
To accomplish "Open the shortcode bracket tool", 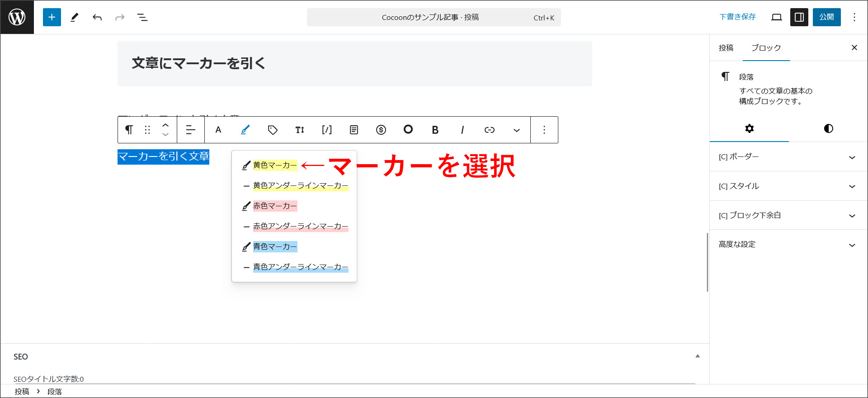I will coord(327,130).
